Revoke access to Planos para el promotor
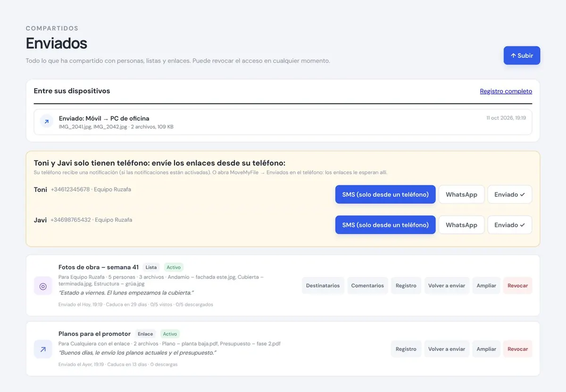This screenshot has height=392, width=566. (x=518, y=349)
